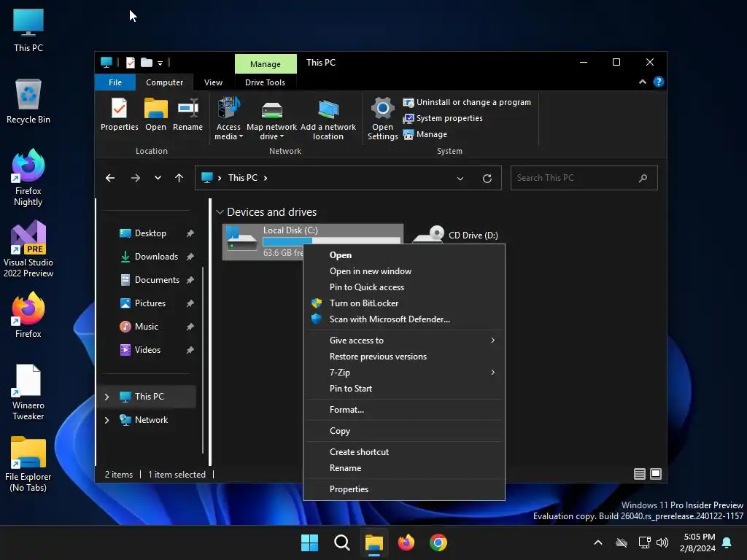Collapse the ribbon with the caret
This screenshot has height=560, width=747.
point(643,82)
